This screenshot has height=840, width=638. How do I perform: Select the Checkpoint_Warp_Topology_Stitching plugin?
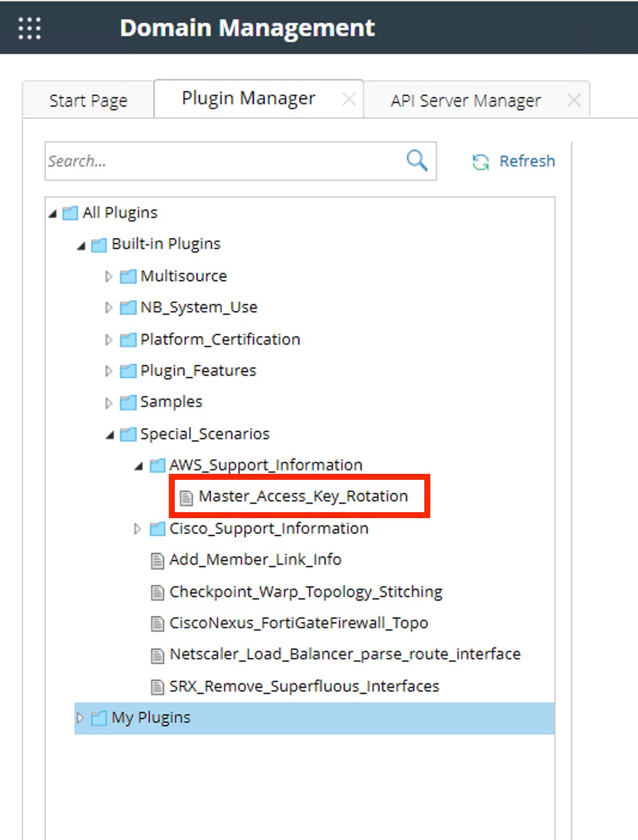(305, 591)
